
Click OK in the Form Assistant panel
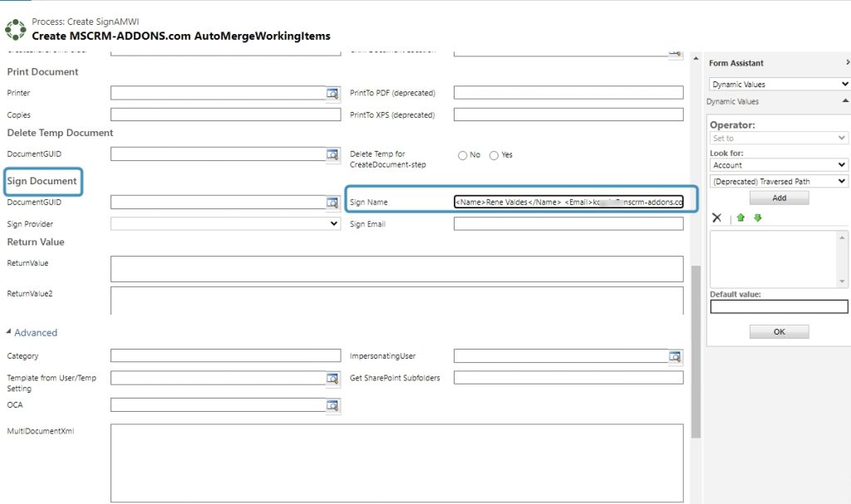(779, 331)
